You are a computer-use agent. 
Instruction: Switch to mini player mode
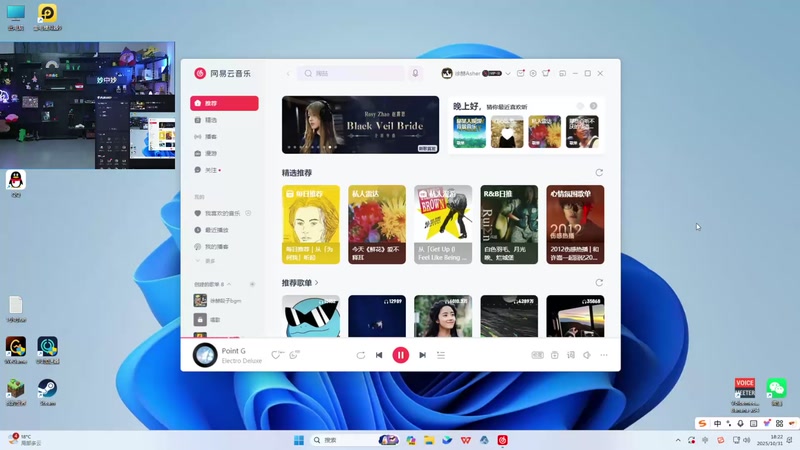point(562,73)
